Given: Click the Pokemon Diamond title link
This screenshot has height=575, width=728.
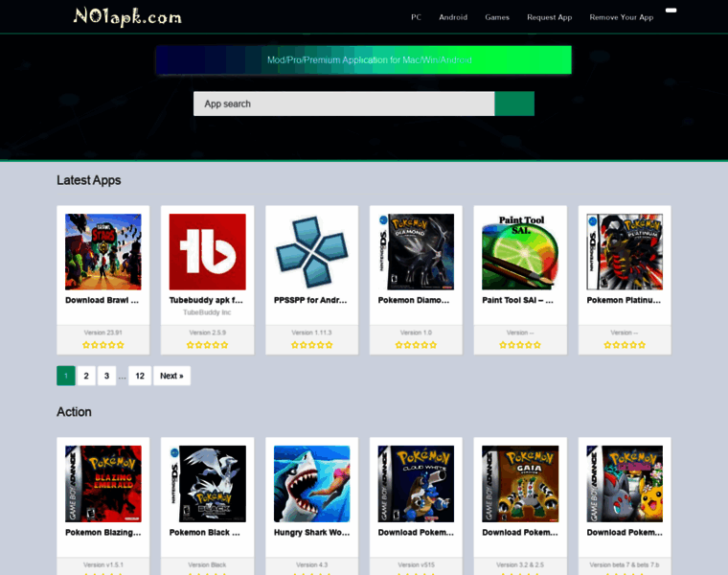Looking at the screenshot, I should click(x=414, y=300).
